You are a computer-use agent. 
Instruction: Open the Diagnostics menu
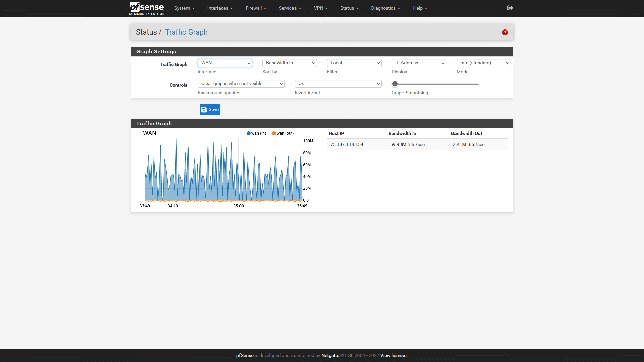coord(386,8)
